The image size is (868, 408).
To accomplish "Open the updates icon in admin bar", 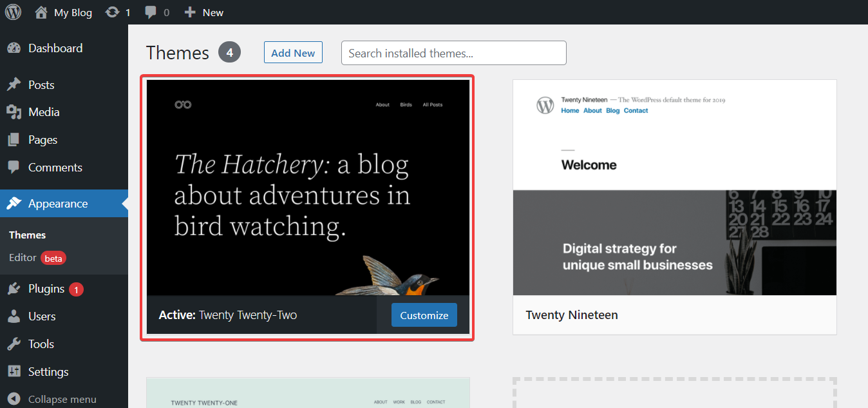I will tap(112, 12).
